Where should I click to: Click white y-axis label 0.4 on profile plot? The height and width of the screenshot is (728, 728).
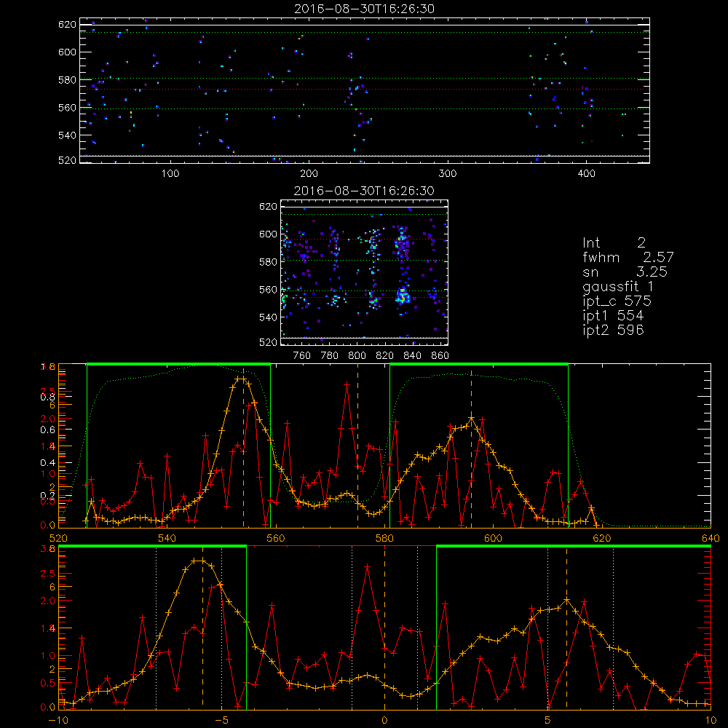tap(48, 462)
